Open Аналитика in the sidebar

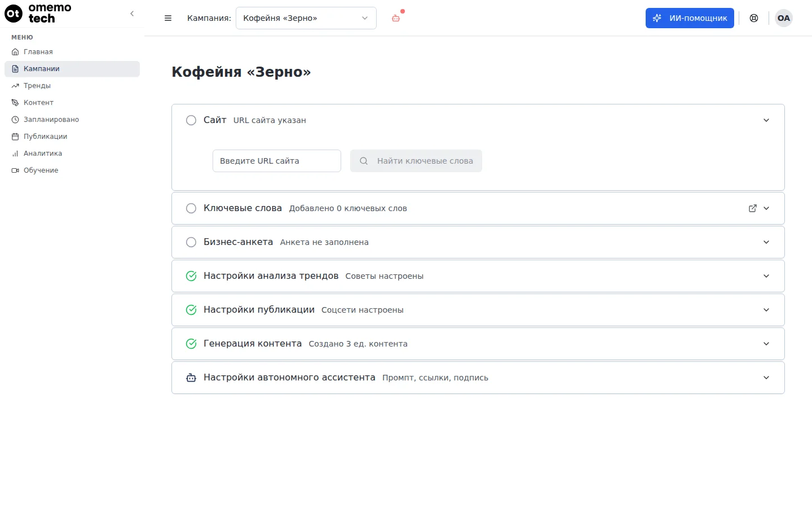click(x=72, y=154)
